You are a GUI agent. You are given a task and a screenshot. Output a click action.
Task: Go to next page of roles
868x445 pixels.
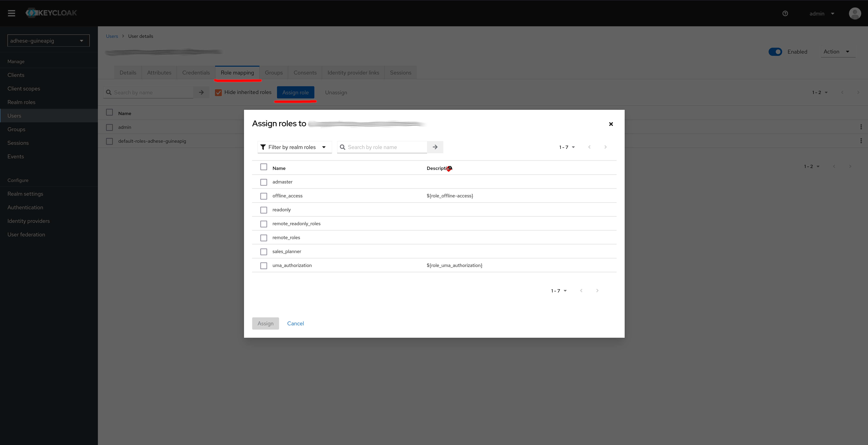605,147
